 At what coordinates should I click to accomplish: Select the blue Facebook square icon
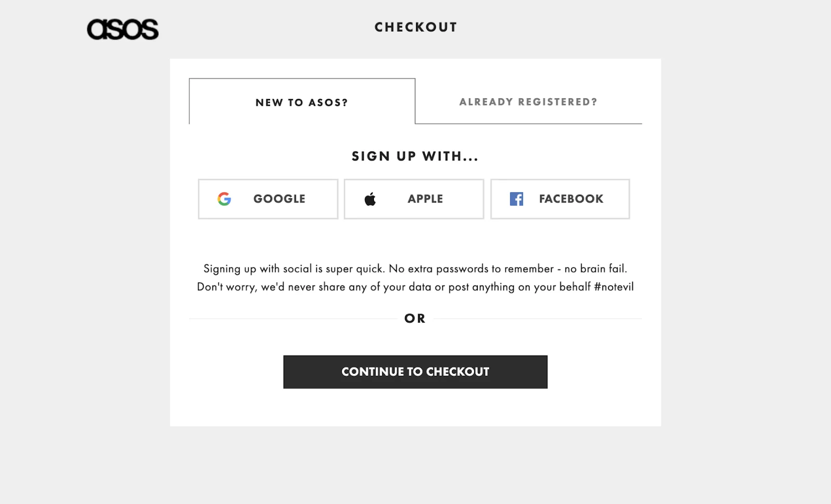tap(516, 199)
